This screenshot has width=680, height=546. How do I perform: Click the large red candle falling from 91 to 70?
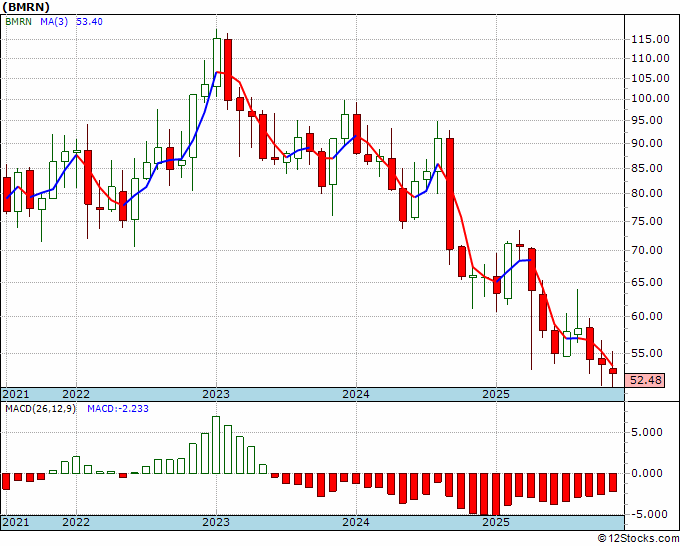pos(450,194)
